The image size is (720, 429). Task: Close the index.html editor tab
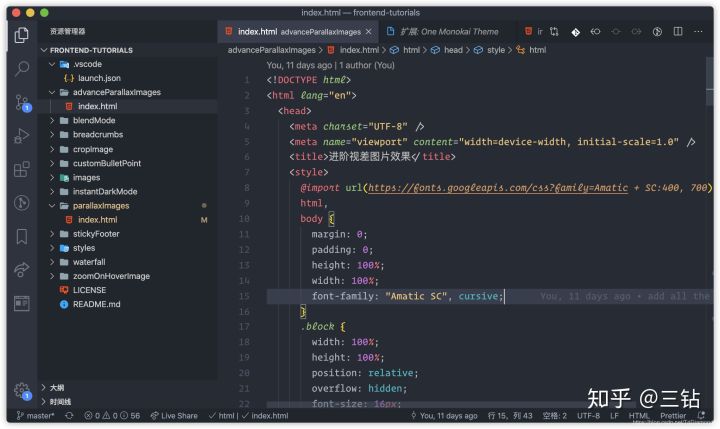369,32
